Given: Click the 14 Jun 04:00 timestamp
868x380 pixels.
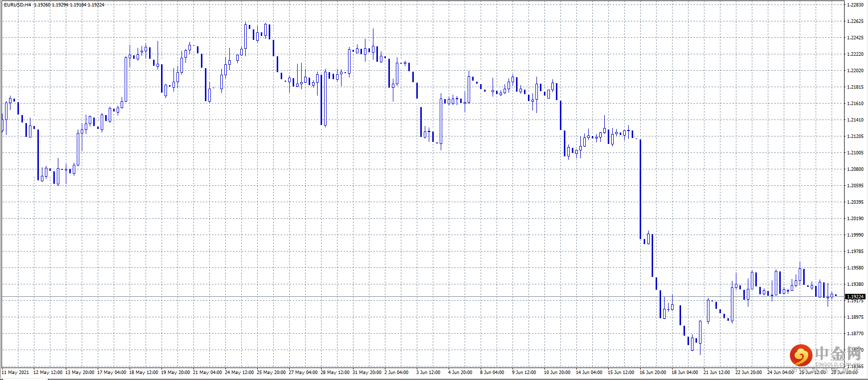Looking at the screenshot, I should [x=589, y=373].
